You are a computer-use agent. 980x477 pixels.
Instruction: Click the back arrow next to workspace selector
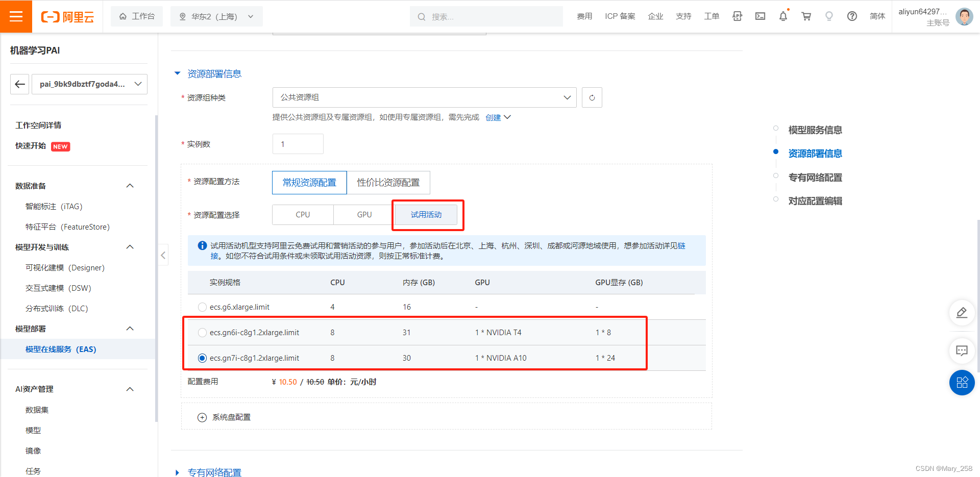[x=20, y=84]
